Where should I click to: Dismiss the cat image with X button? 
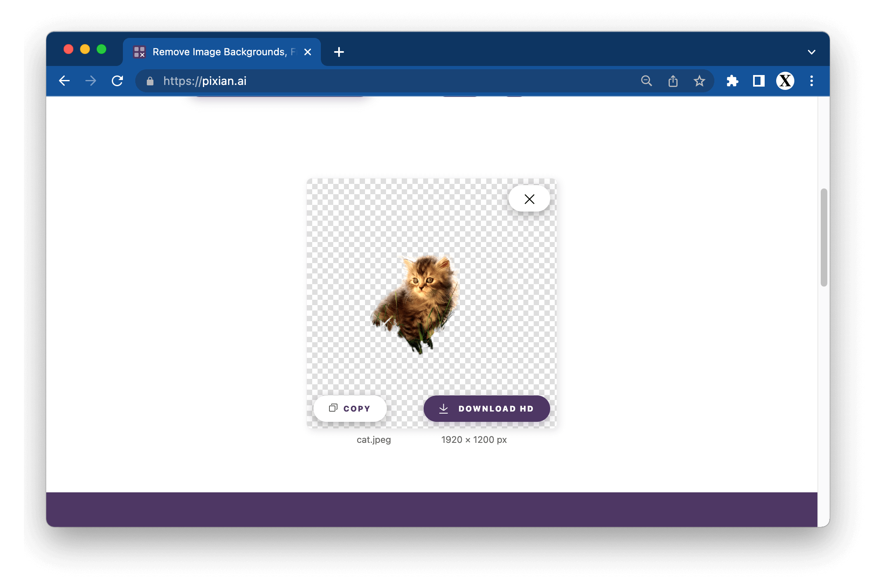point(529,199)
